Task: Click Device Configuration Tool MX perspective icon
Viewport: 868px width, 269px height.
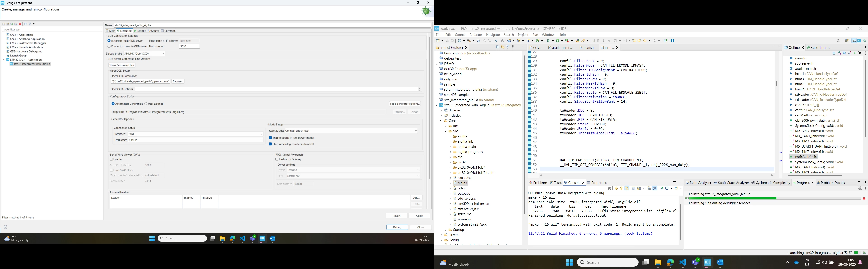Action: point(859,41)
